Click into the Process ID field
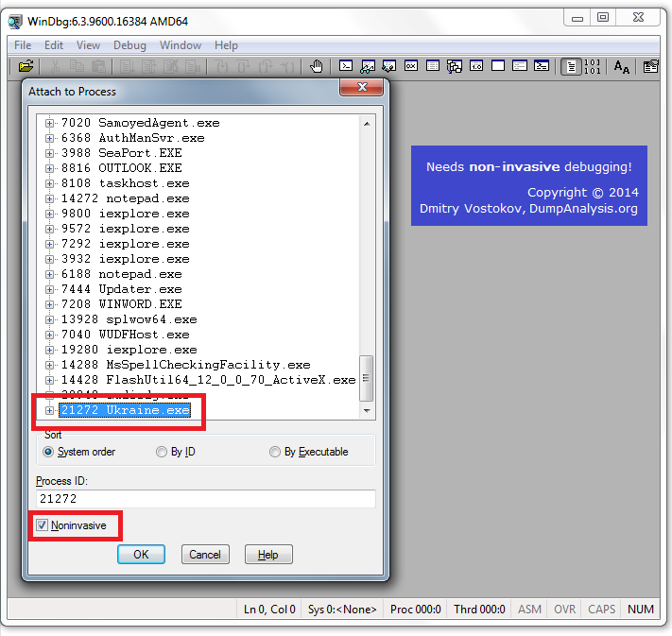 pyautogui.click(x=206, y=499)
